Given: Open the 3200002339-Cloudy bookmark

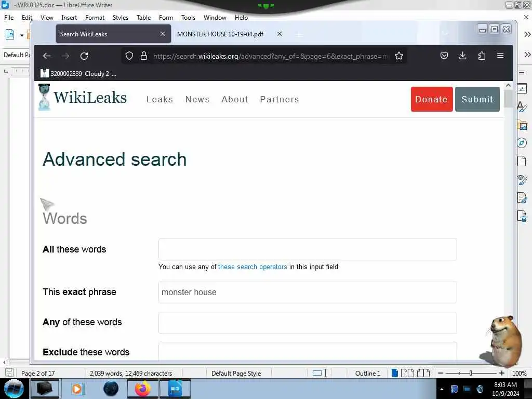Looking at the screenshot, I should [78, 73].
